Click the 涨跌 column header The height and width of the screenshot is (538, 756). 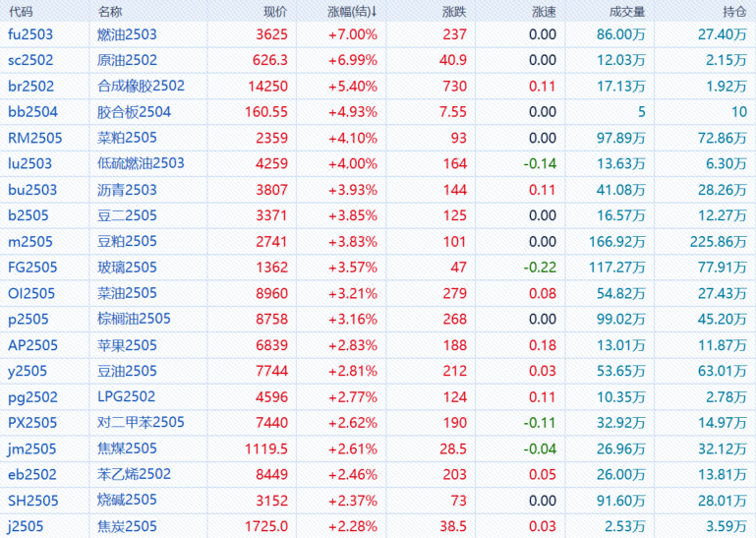coord(454,12)
